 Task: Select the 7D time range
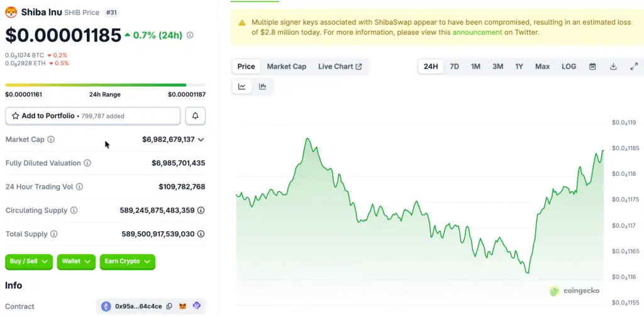[454, 67]
